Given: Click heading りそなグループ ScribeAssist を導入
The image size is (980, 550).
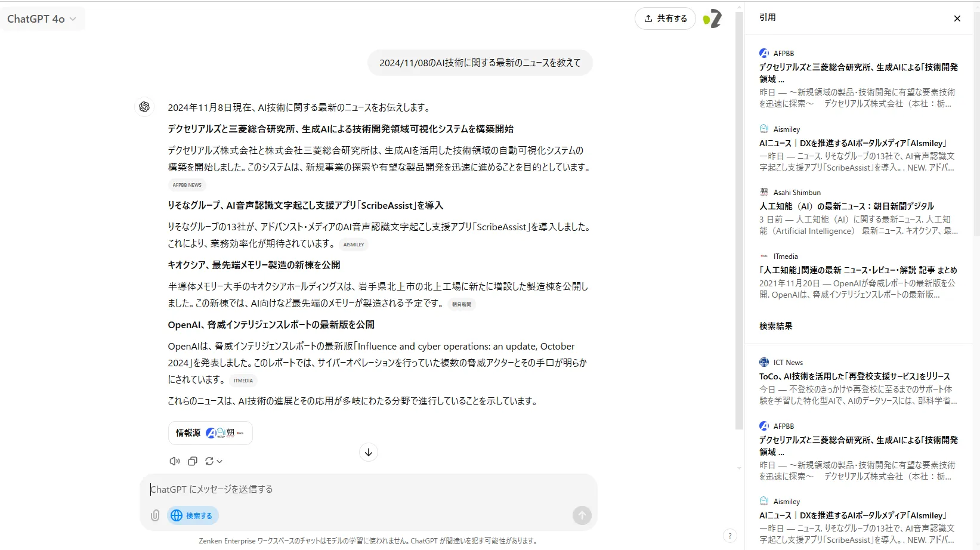Looking at the screenshot, I should (x=305, y=205).
